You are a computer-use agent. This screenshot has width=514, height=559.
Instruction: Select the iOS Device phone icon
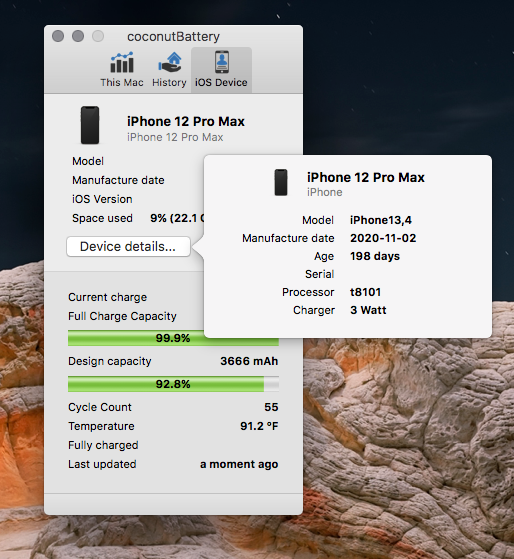pyautogui.click(x=222, y=62)
